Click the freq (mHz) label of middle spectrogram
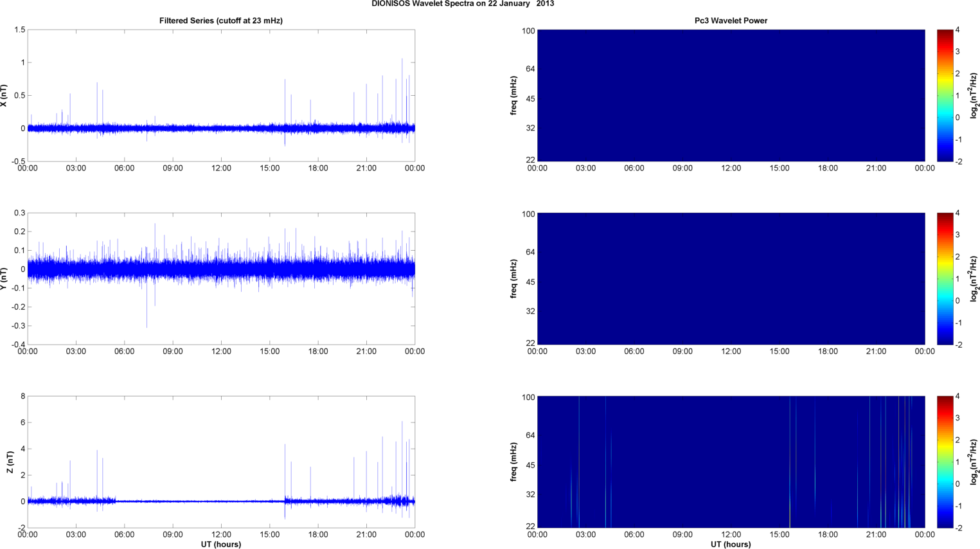Viewport: 980px width, 549px height. point(513,279)
